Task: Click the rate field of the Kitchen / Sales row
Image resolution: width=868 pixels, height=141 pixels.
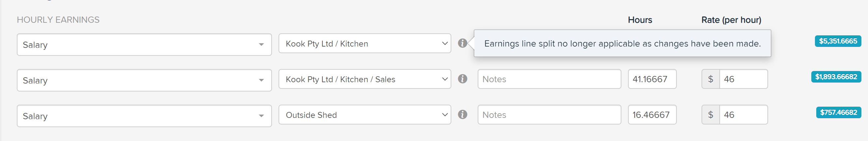Action: (743, 79)
